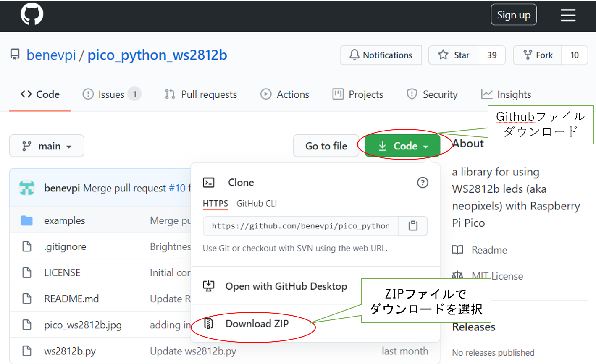The image size is (596, 364).
Task: Click the zip file icon beside Download ZIP
Action: click(x=209, y=323)
